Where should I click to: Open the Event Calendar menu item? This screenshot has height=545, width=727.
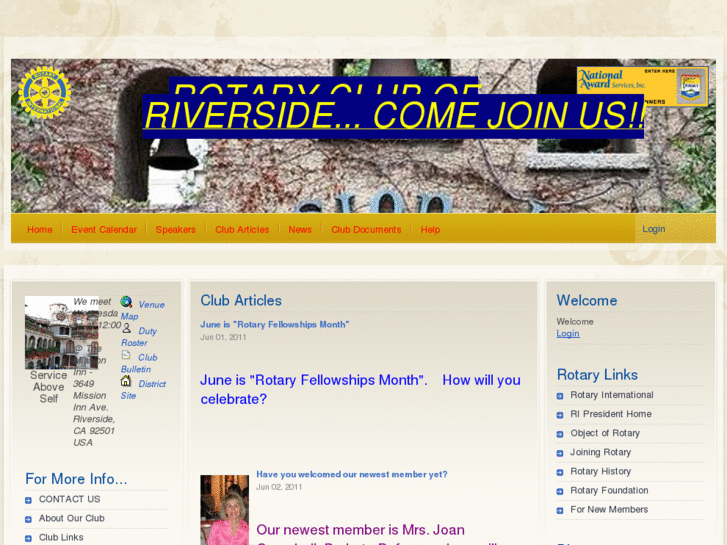[x=104, y=229]
